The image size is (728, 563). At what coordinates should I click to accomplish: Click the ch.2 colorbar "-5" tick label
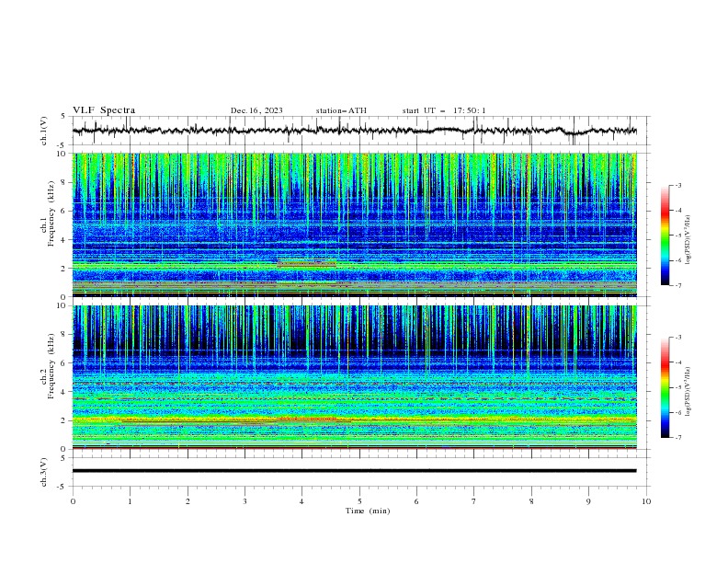[678, 387]
